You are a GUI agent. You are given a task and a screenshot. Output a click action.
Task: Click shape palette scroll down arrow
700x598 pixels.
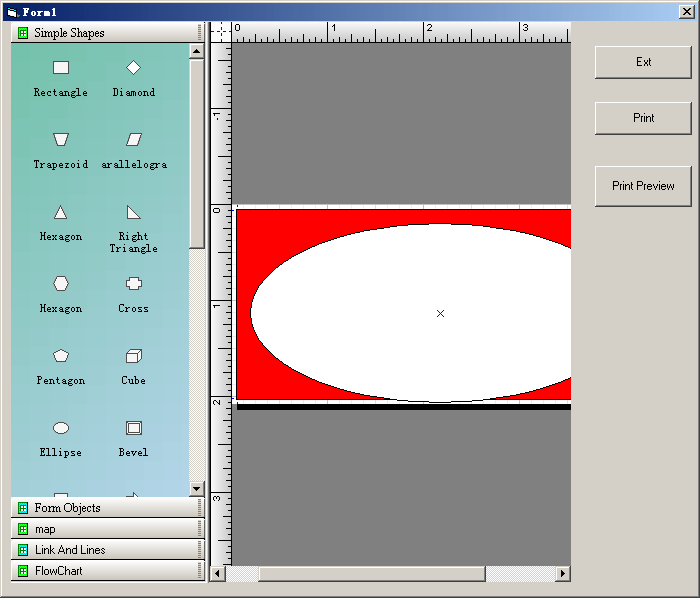point(196,489)
